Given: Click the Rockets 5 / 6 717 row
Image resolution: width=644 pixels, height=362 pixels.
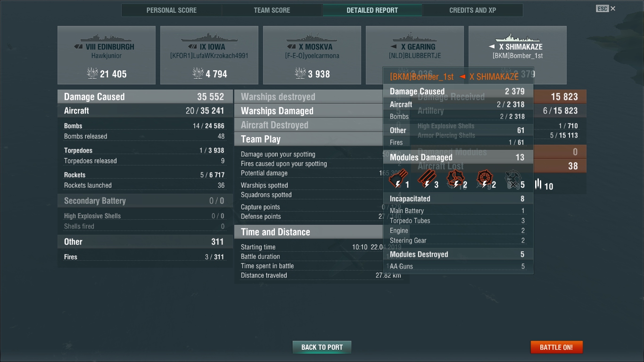Looking at the screenshot, I should (145, 175).
